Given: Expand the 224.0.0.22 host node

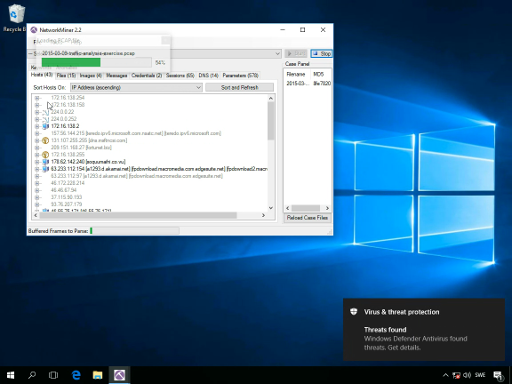Looking at the screenshot, I should 37,112.
